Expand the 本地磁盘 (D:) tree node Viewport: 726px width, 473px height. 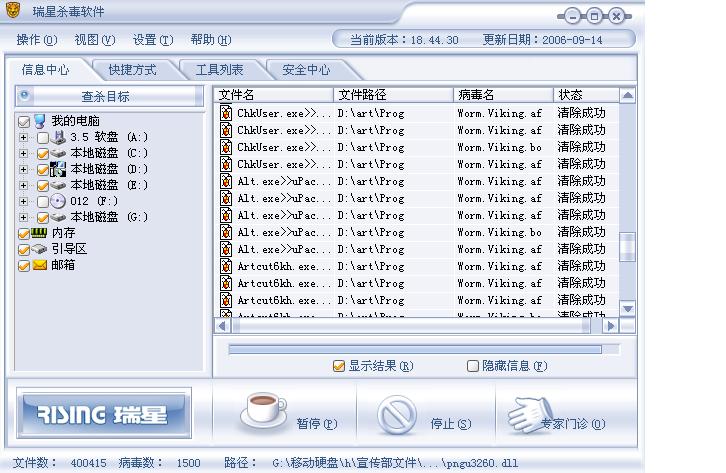(24, 169)
